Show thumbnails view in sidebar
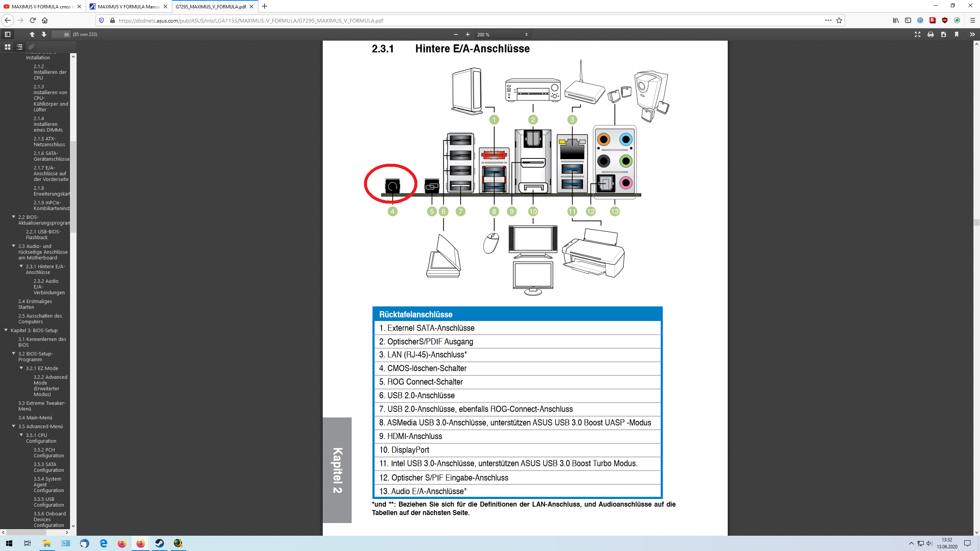Image resolution: width=980 pixels, height=551 pixels. tap(7, 47)
